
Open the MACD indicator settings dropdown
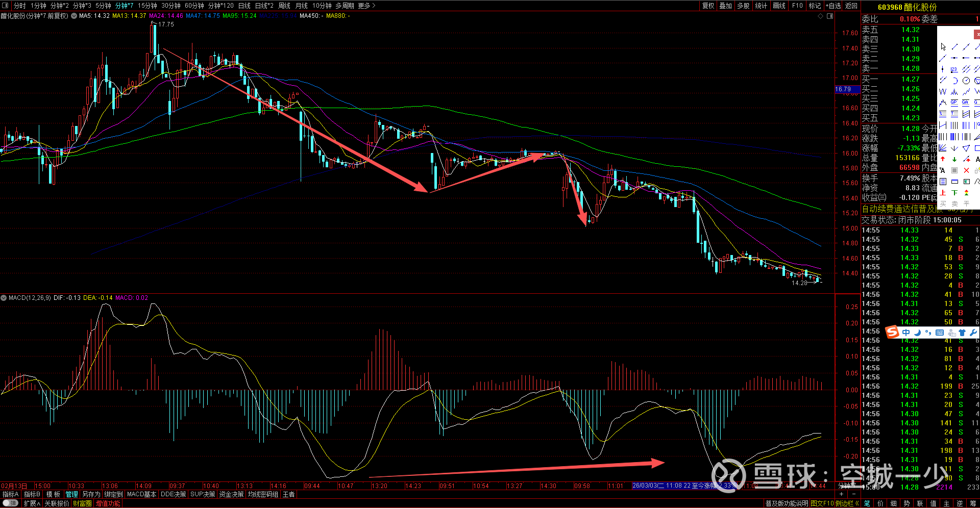[x=4, y=298]
